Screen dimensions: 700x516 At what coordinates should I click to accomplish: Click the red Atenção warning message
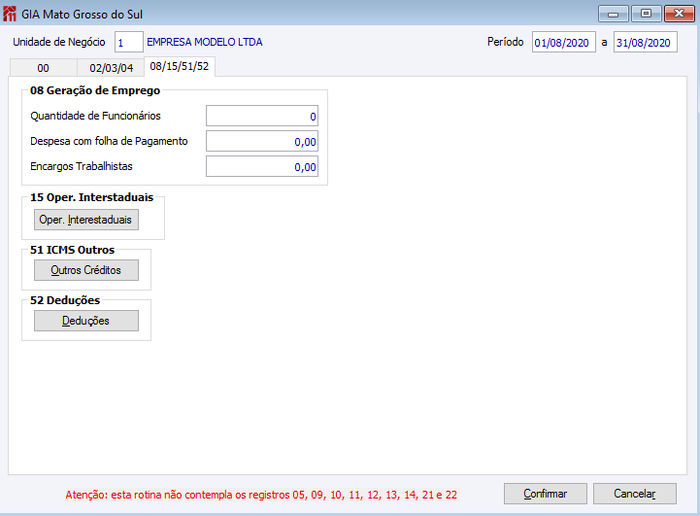tap(261, 495)
